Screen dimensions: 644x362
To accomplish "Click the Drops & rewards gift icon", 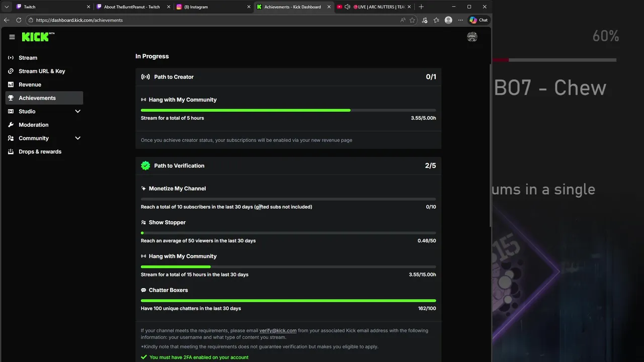I will click(x=11, y=152).
